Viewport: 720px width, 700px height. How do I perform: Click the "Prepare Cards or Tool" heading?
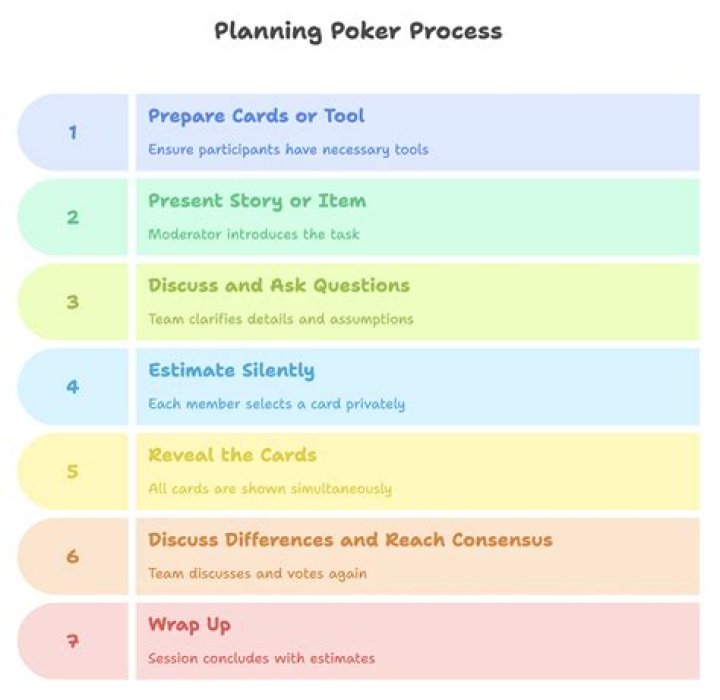[x=256, y=116]
